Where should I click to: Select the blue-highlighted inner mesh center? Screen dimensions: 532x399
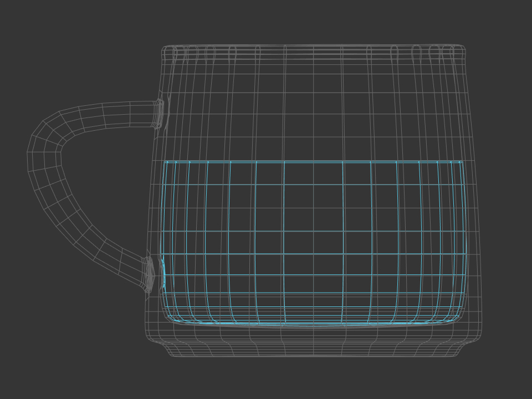click(x=313, y=241)
